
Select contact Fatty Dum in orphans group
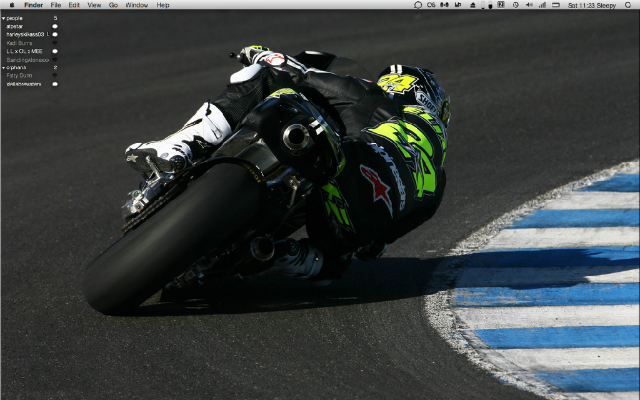coord(19,76)
